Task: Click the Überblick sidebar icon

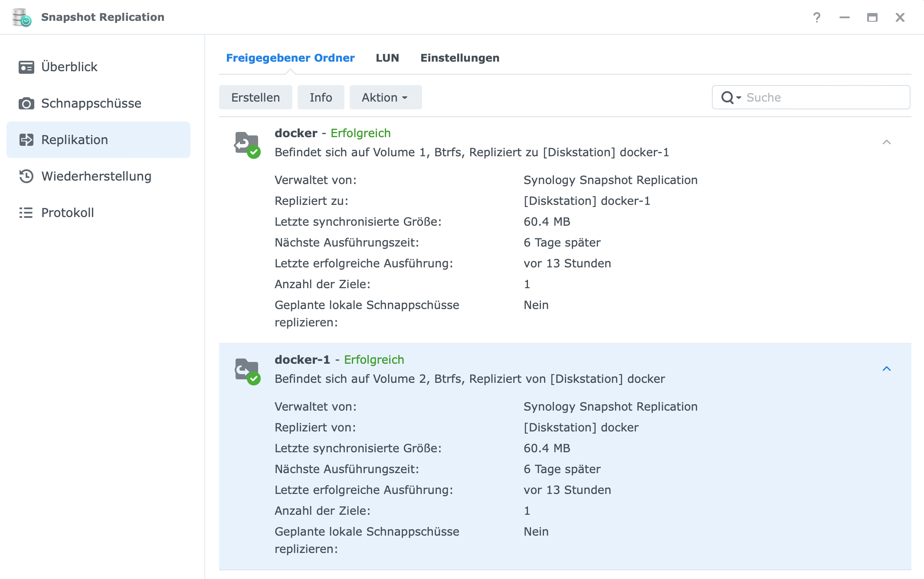Action: pos(26,67)
